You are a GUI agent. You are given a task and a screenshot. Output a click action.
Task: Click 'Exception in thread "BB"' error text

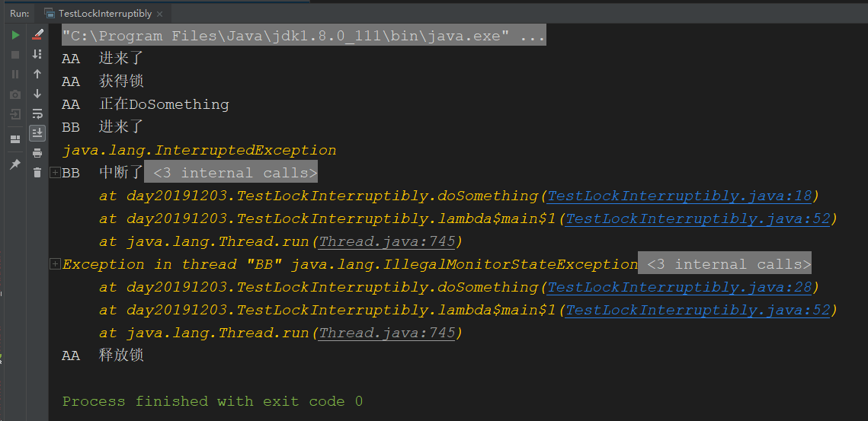pyautogui.click(x=173, y=264)
